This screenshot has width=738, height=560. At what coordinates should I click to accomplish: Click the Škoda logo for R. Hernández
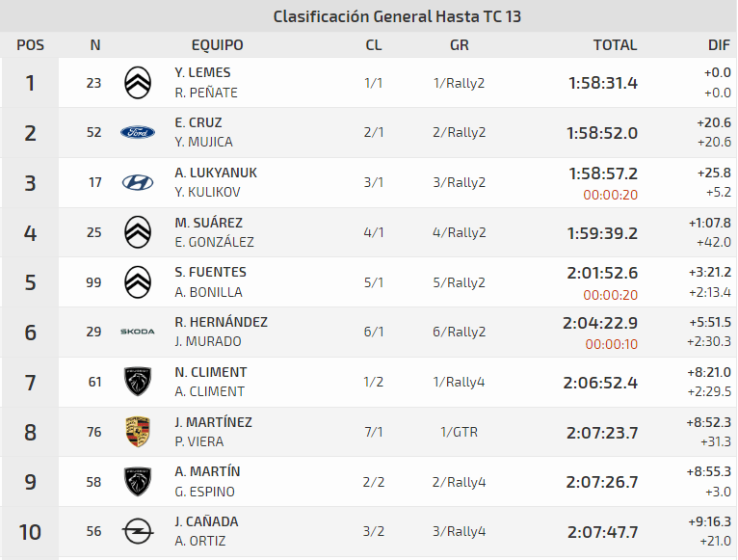point(138,332)
